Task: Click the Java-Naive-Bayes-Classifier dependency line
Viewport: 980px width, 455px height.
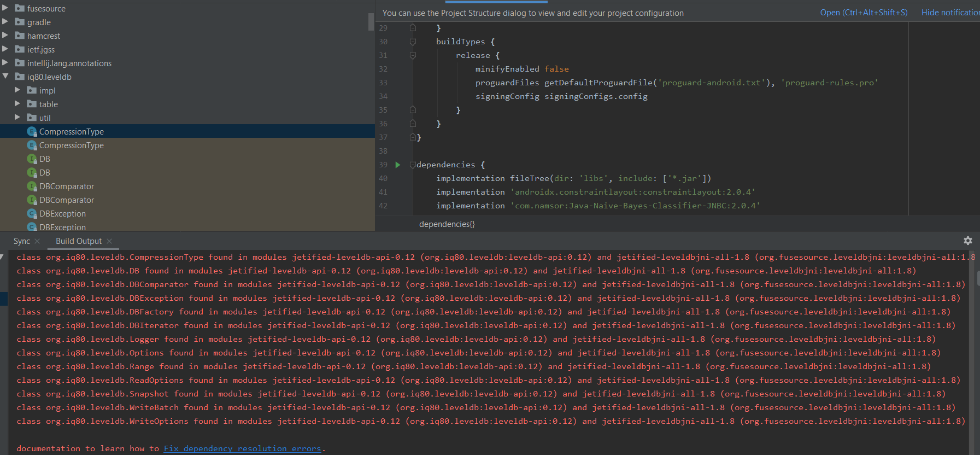Action: coord(598,206)
